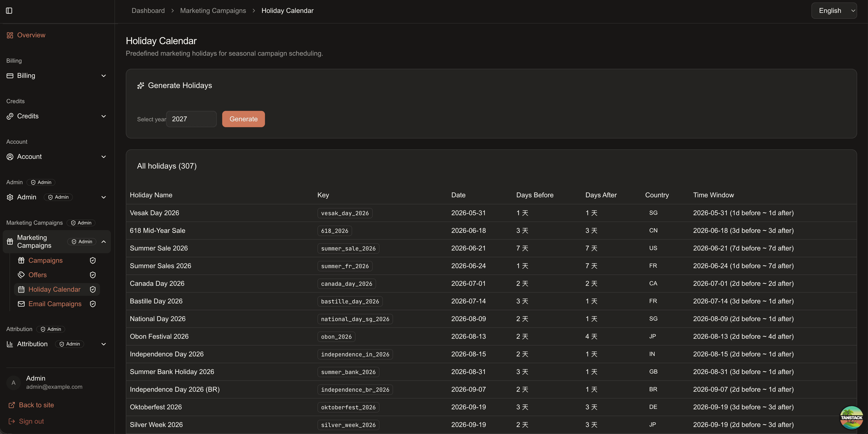This screenshot has width=868, height=434.
Task: Click the shield icon beside Holiday Calendar
Action: (93, 289)
